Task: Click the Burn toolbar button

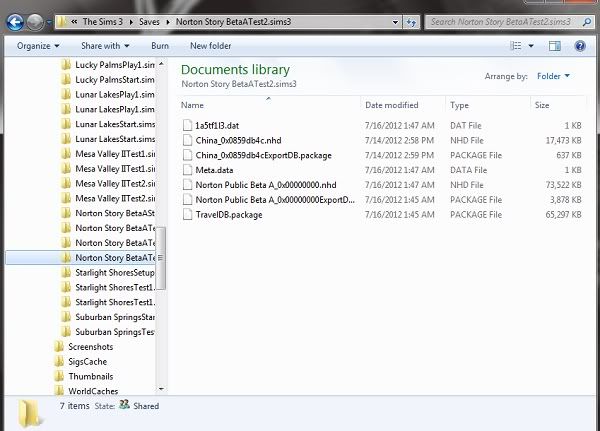Action: click(x=160, y=46)
